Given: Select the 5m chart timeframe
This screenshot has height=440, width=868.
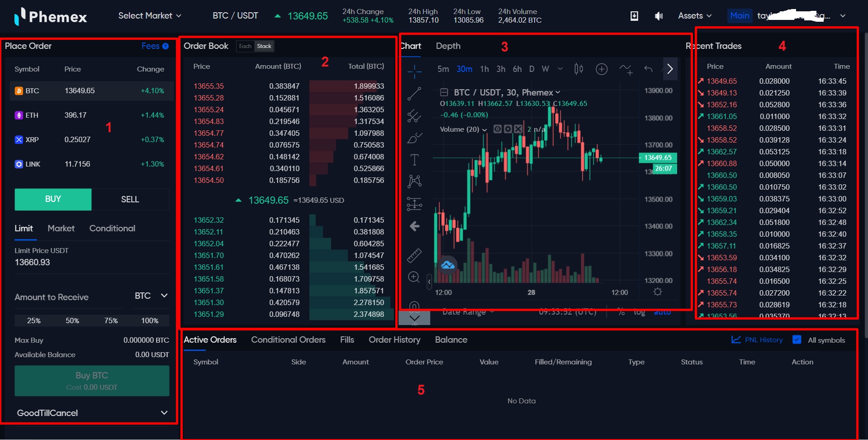Looking at the screenshot, I should pos(443,69).
